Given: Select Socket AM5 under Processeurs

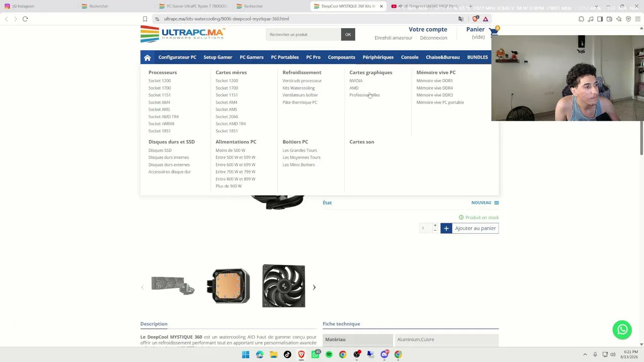Looking at the screenshot, I should point(159,110).
